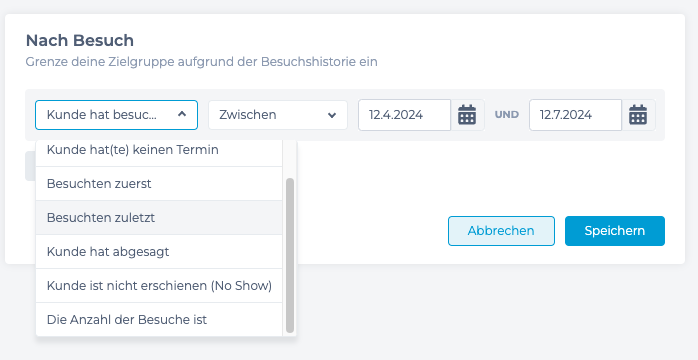The height and width of the screenshot is (360, 698).
Task: Click grey button partly hidden behind dropdown list
Action: (x=30, y=166)
